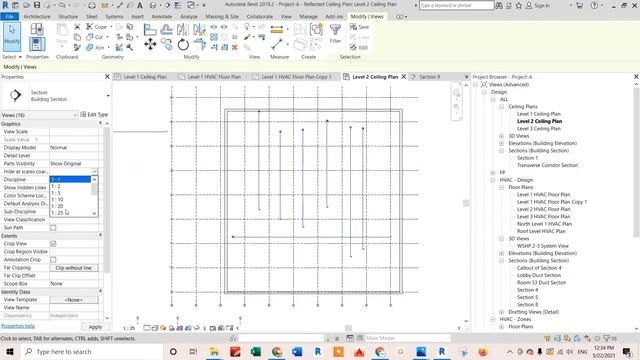Open Revit in the Windows taskbar

click(442, 351)
